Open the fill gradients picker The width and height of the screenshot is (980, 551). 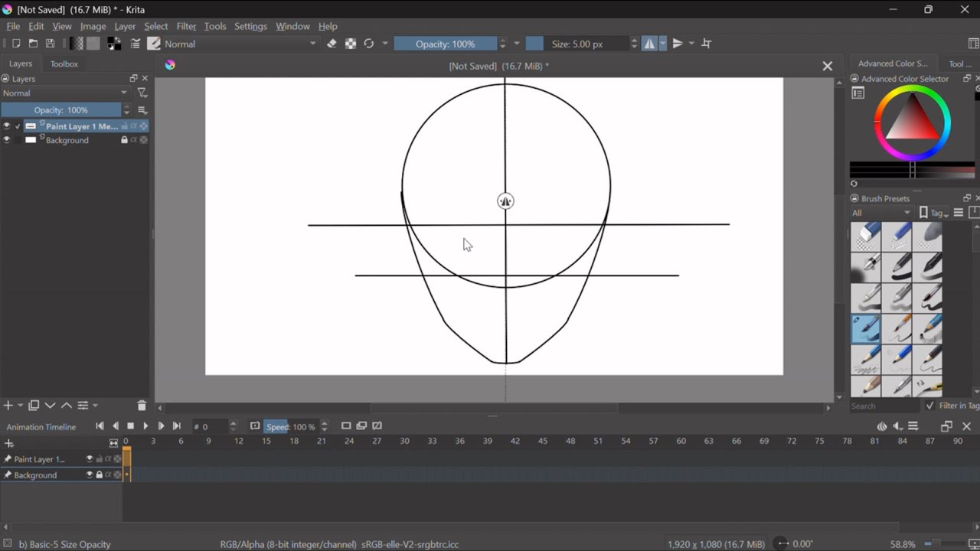[77, 44]
